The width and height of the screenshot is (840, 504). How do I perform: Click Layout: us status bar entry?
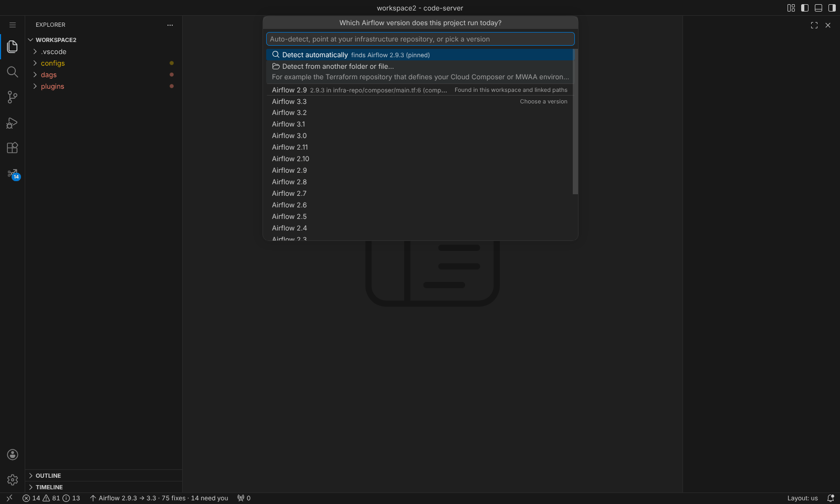pos(802,498)
